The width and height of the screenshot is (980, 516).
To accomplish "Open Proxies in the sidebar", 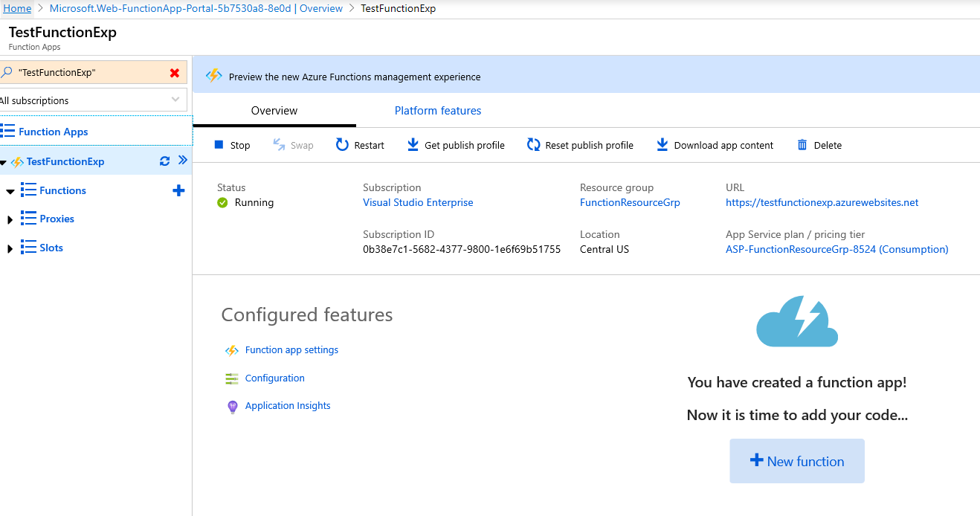I will 57,219.
